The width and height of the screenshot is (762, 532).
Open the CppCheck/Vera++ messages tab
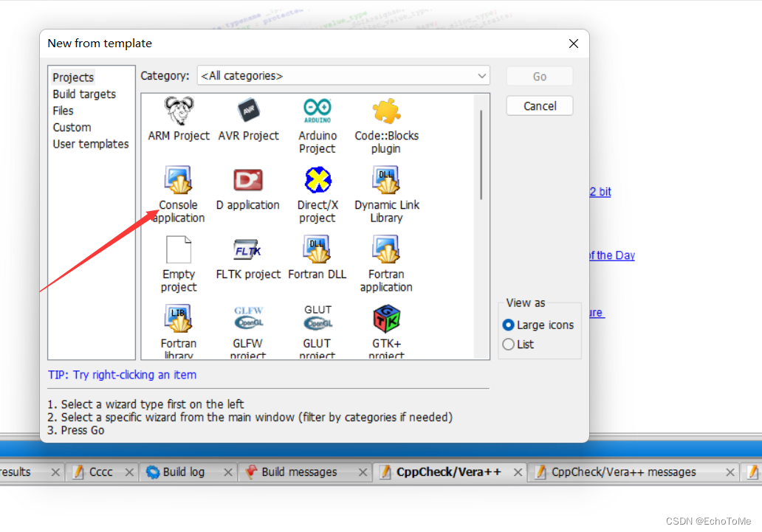pos(623,471)
